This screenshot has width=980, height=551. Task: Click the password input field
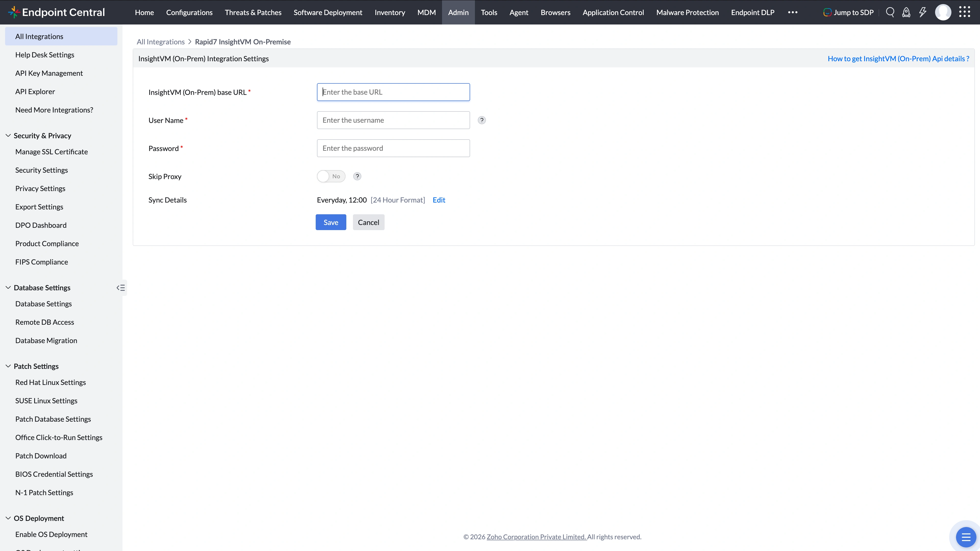pyautogui.click(x=393, y=148)
